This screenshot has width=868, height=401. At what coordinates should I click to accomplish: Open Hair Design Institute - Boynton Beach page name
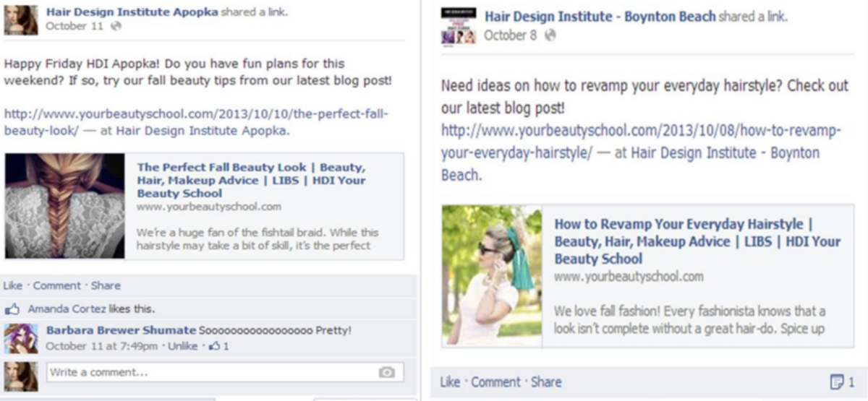(600, 17)
